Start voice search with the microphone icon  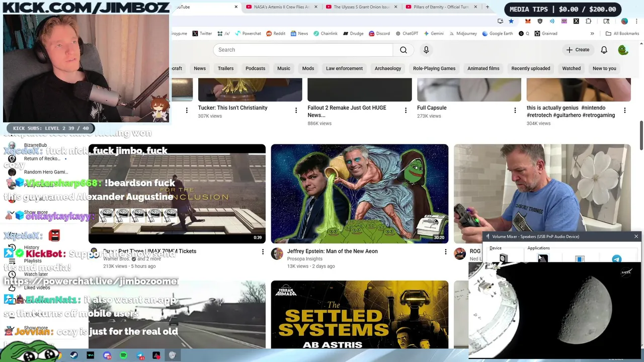coord(426,50)
